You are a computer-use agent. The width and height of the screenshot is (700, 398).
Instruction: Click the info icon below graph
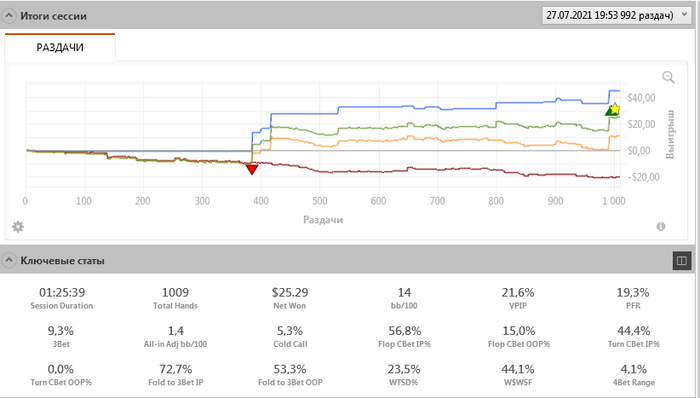click(x=661, y=227)
